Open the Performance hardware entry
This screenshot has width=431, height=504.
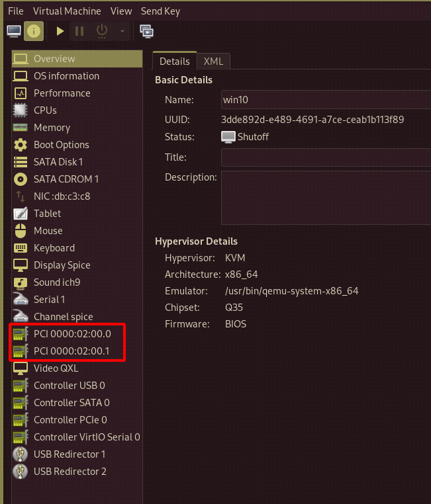(77, 93)
